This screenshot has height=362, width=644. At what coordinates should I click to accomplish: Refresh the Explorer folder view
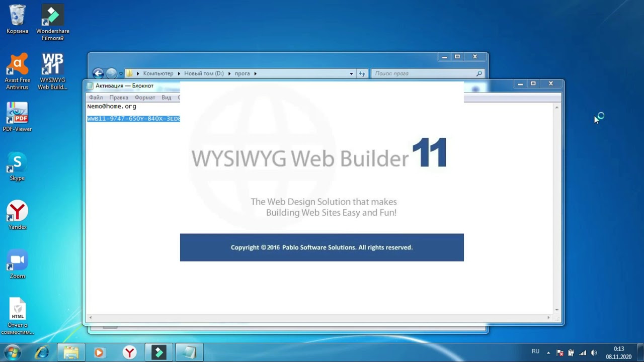pyautogui.click(x=362, y=73)
